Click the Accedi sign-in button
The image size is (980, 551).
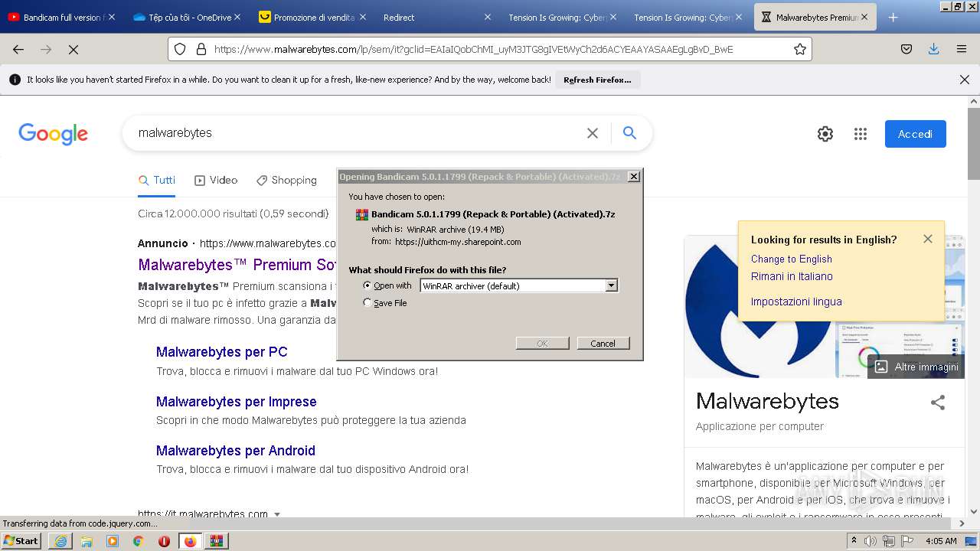point(916,134)
